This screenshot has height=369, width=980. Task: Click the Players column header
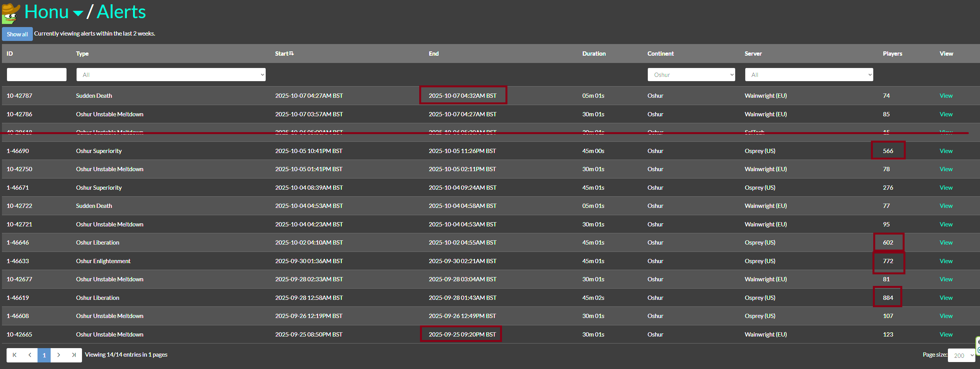click(x=892, y=54)
